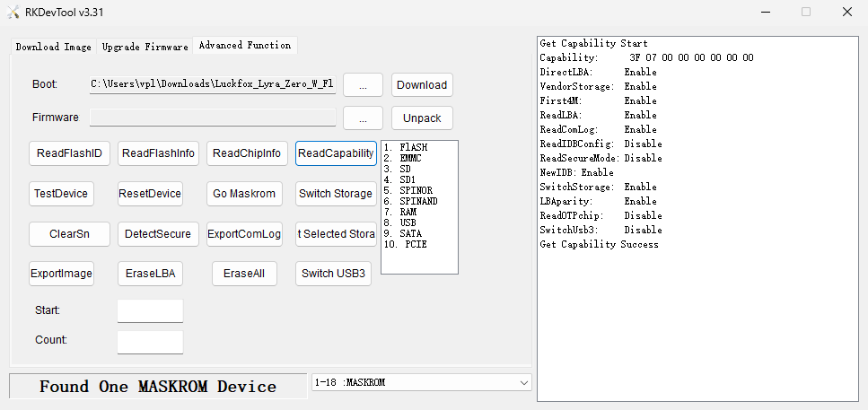Click the Count input field
Viewport: 868px width, 410px height.
(150, 343)
